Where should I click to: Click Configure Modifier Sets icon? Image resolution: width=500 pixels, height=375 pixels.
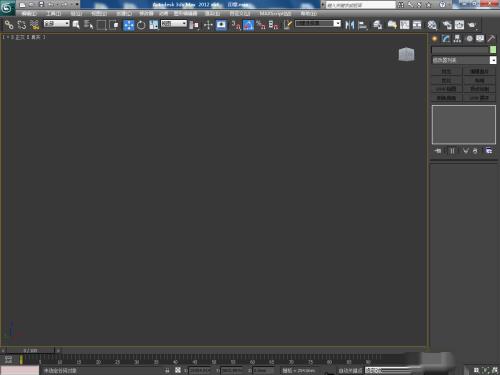tap(489, 151)
